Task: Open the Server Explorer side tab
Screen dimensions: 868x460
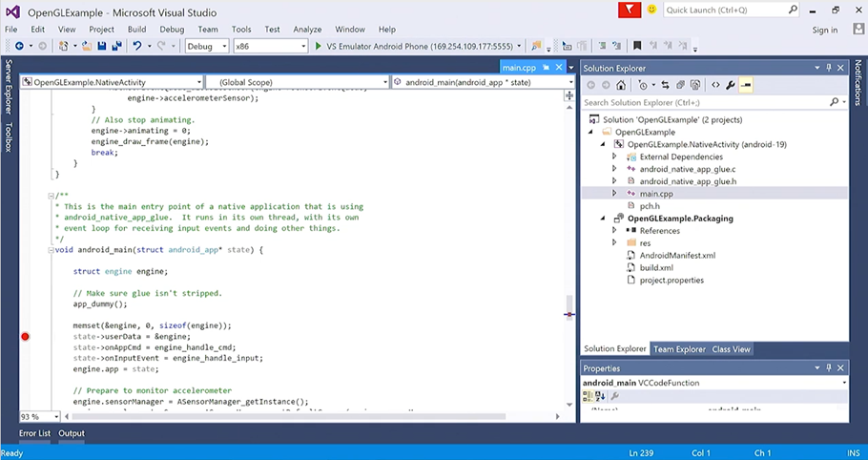Action: pyautogui.click(x=9, y=87)
